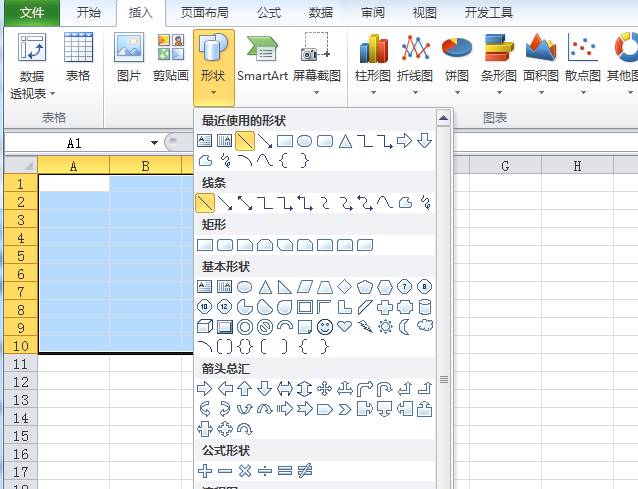Choose the vertical text box in 基本形状
The width and height of the screenshot is (638, 489).
coord(225,287)
